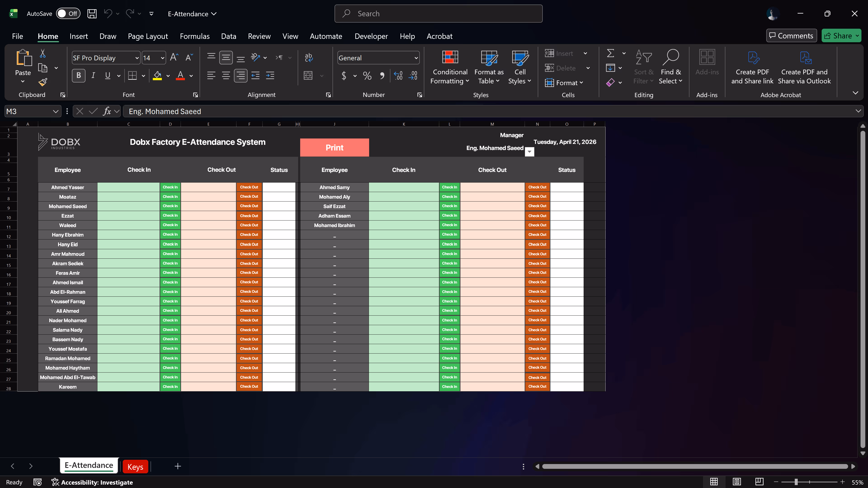Click the Format Painter brush icon
This screenshot has width=868, height=488.
[x=43, y=82]
